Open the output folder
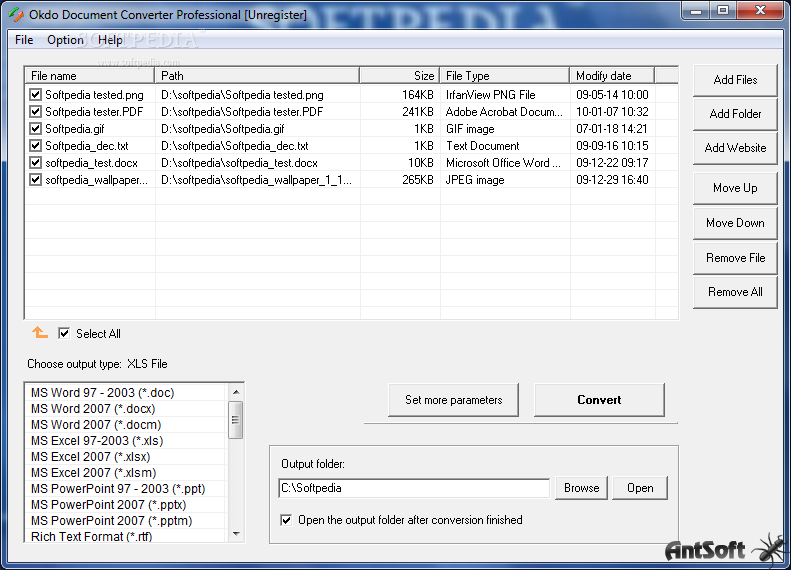 [x=640, y=488]
